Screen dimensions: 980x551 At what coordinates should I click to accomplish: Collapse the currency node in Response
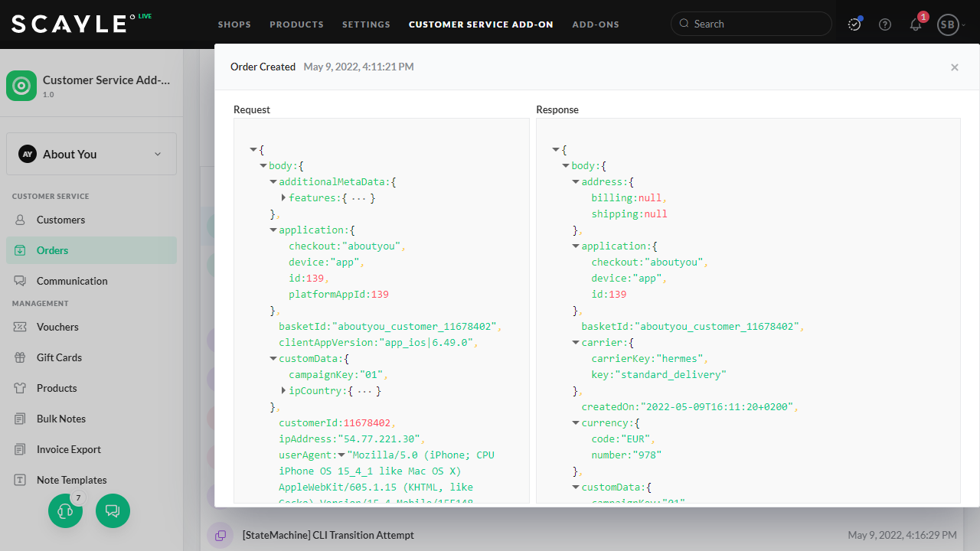(576, 422)
